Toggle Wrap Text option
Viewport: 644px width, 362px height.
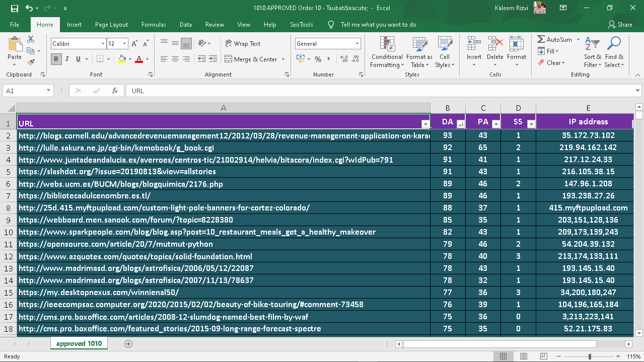click(243, 44)
